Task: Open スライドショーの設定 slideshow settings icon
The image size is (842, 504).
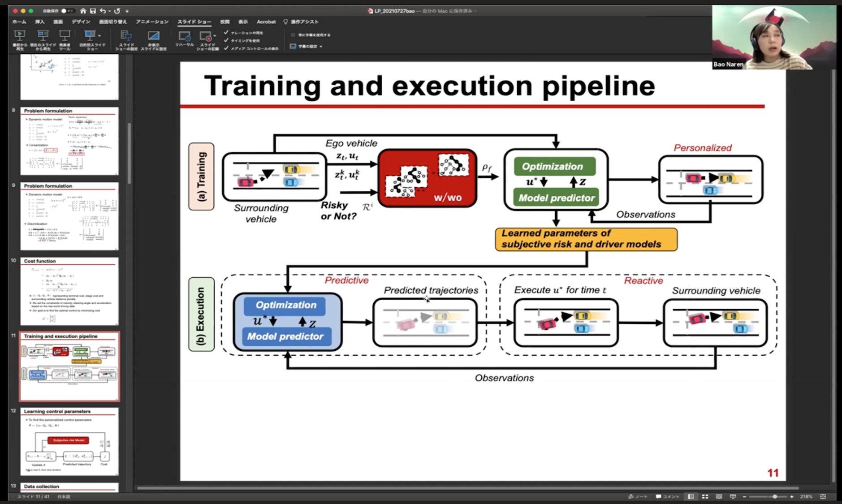Action: pos(126,36)
